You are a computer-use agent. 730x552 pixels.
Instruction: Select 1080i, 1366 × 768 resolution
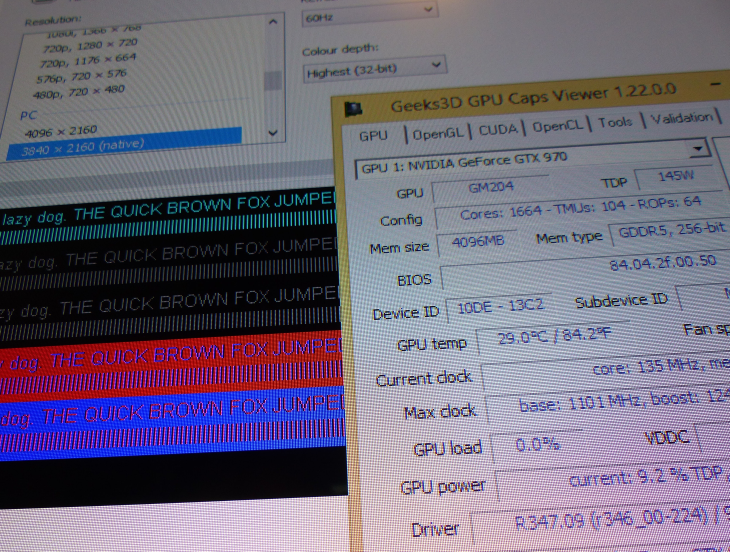pyautogui.click(x=93, y=32)
